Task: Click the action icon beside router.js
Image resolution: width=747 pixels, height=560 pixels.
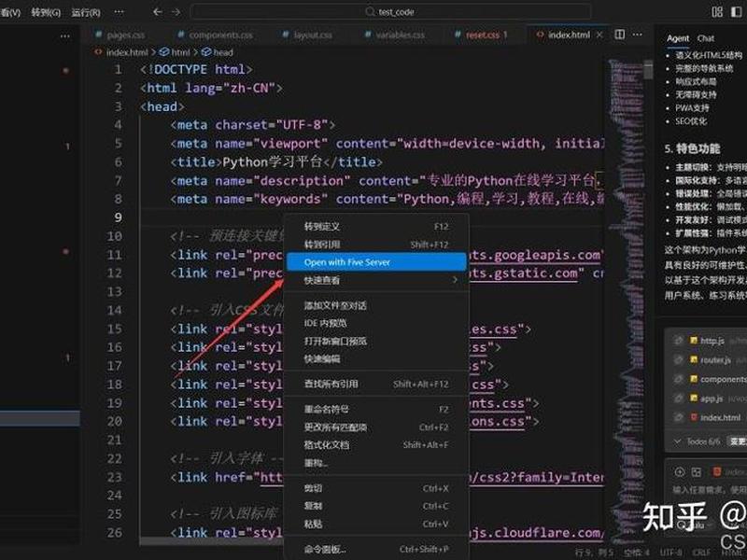Action: [x=679, y=359]
